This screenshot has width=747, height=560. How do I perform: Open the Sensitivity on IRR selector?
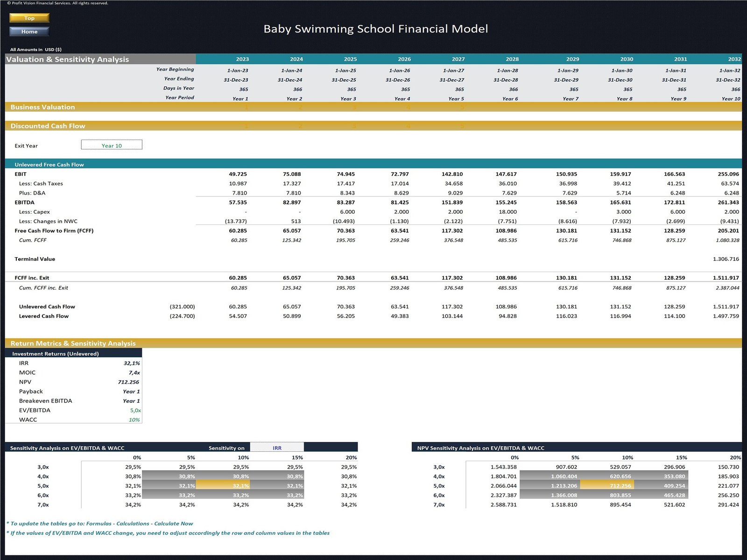(x=277, y=448)
